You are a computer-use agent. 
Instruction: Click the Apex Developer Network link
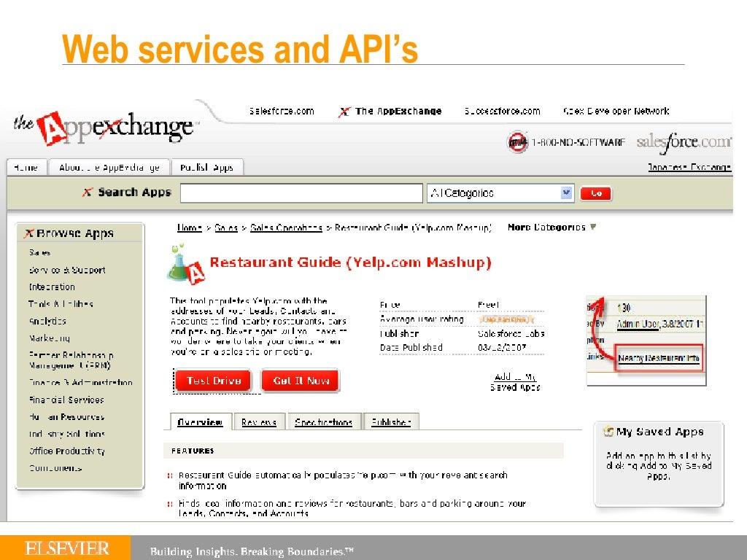(x=616, y=112)
